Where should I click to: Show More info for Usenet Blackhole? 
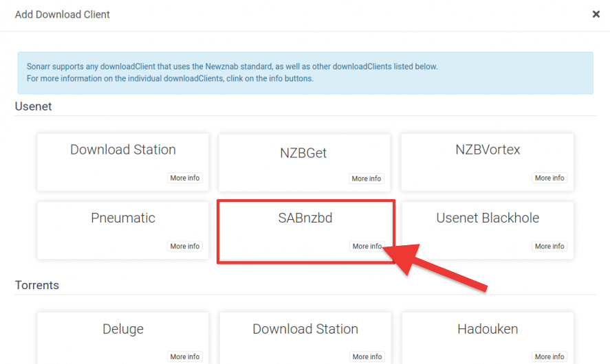coord(549,246)
